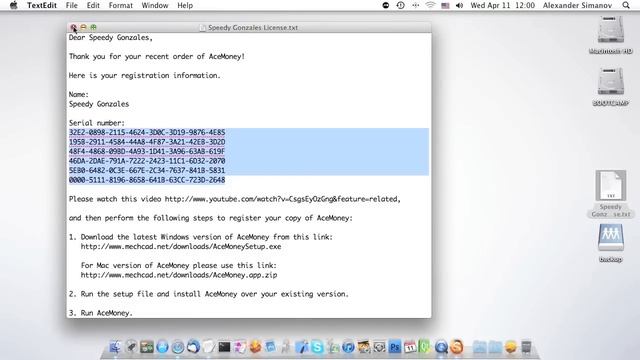The image size is (640, 360).
Task: Click 'Here is your registration information.' line
Action: 144,76
